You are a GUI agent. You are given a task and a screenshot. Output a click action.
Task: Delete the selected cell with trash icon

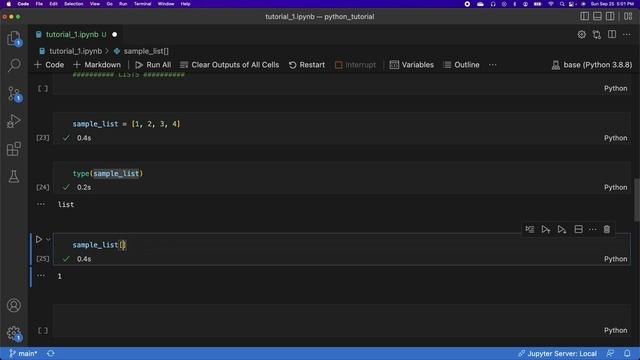(x=607, y=229)
